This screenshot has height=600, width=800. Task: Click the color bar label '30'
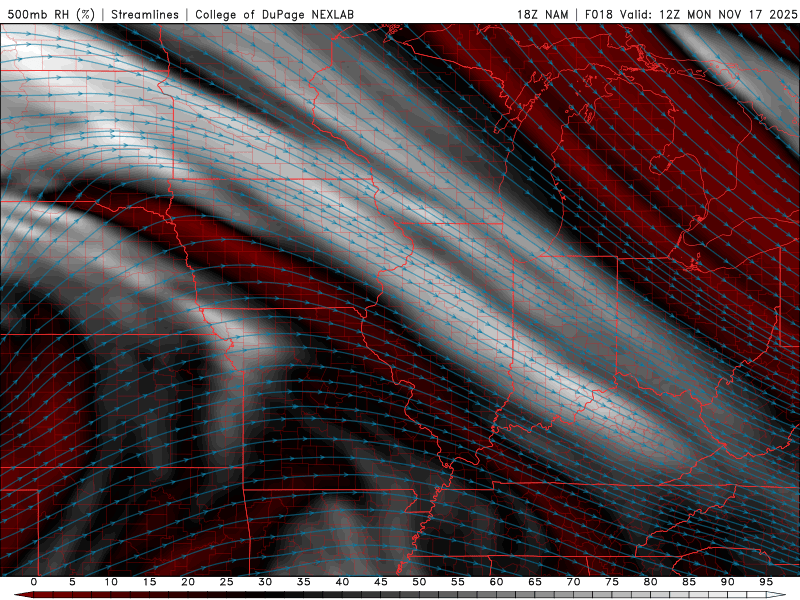tap(265, 582)
